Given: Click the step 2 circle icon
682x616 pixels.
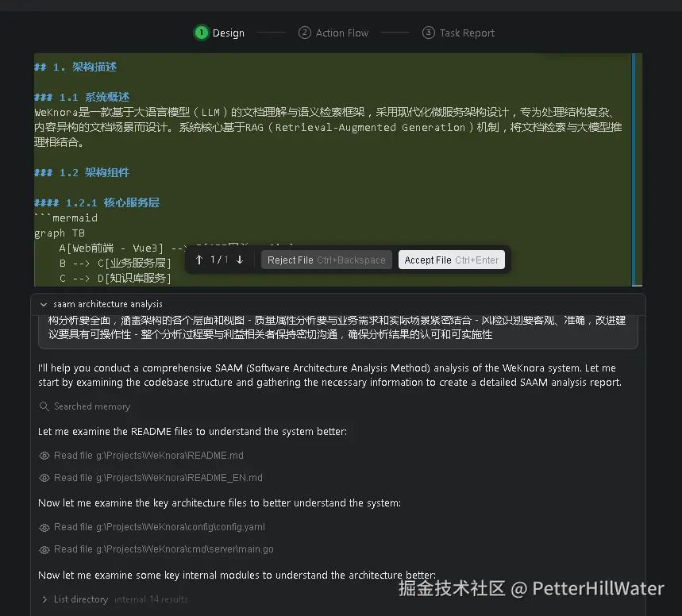Looking at the screenshot, I should [304, 33].
